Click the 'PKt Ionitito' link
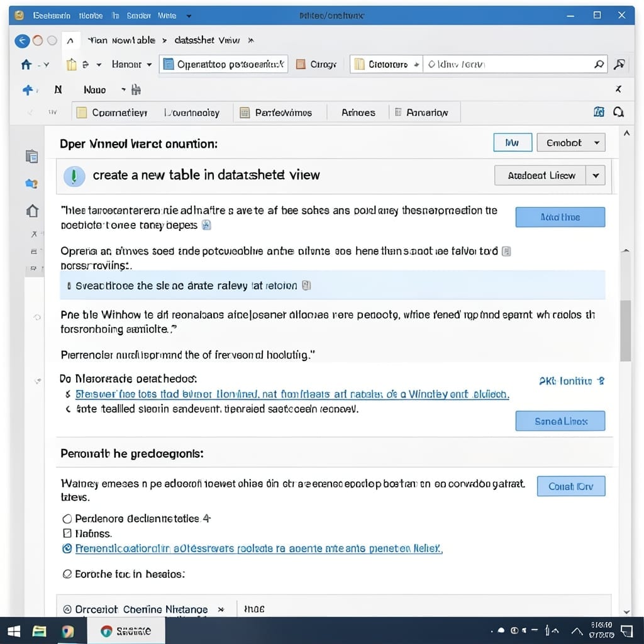 click(x=571, y=381)
